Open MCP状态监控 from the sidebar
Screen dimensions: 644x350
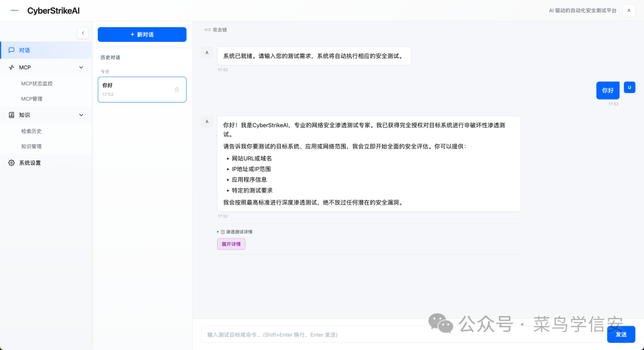(x=36, y=83)
